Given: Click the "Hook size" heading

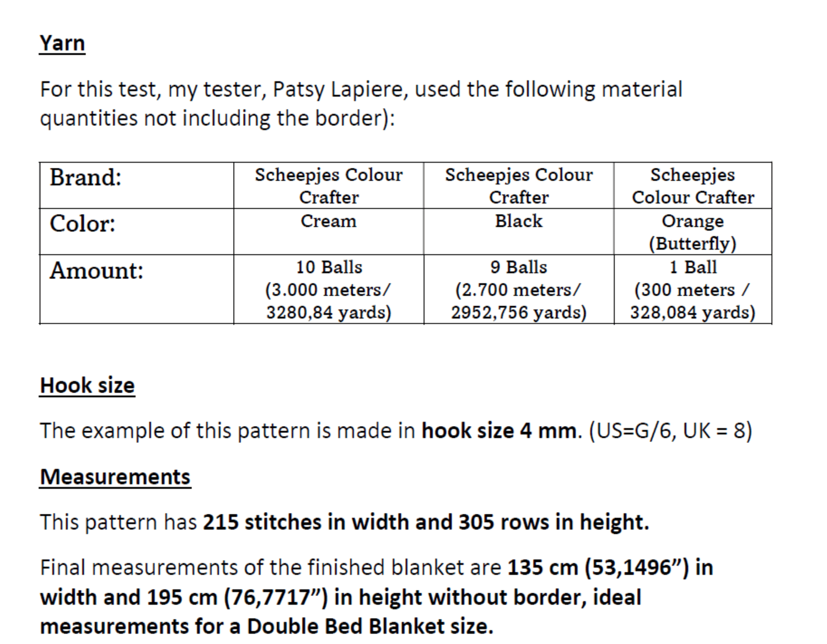Looking at the screenshot, I should coord(87,385).
